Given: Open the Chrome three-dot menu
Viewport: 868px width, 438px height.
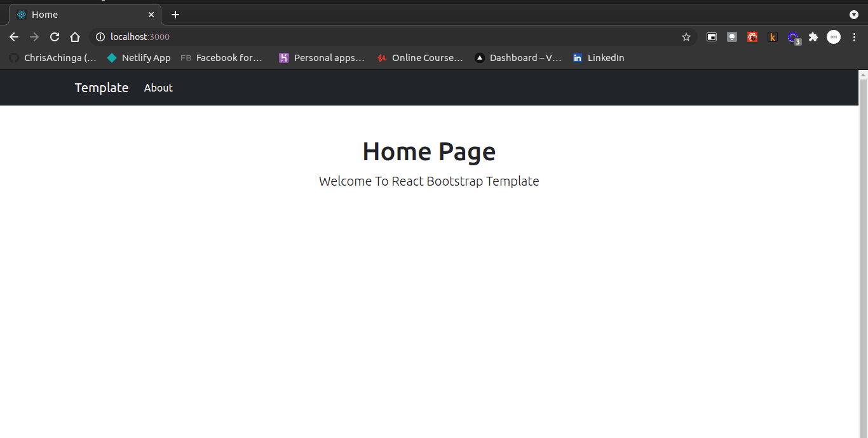Looking at the screenshot, I should point(854,37).
